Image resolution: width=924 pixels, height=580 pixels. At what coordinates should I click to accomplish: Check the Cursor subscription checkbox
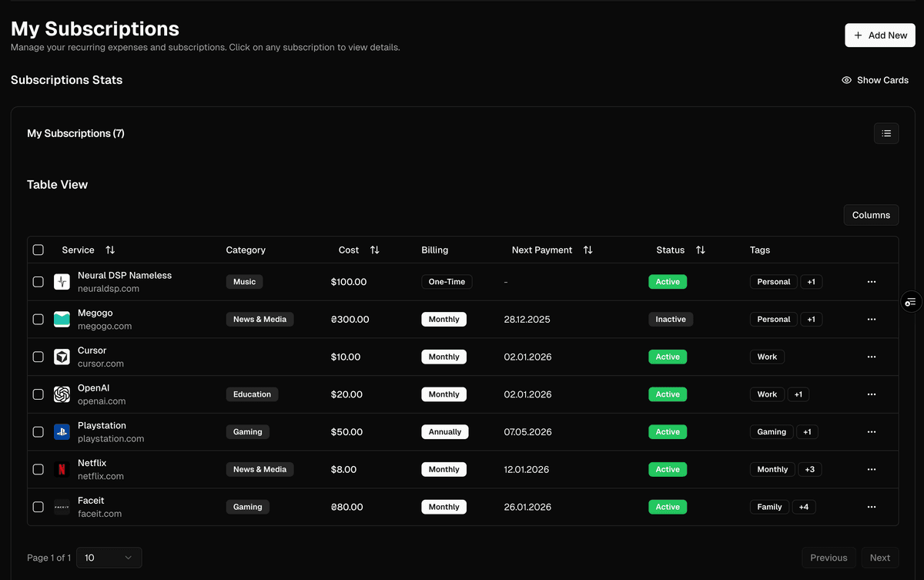(x=38, y=357)
